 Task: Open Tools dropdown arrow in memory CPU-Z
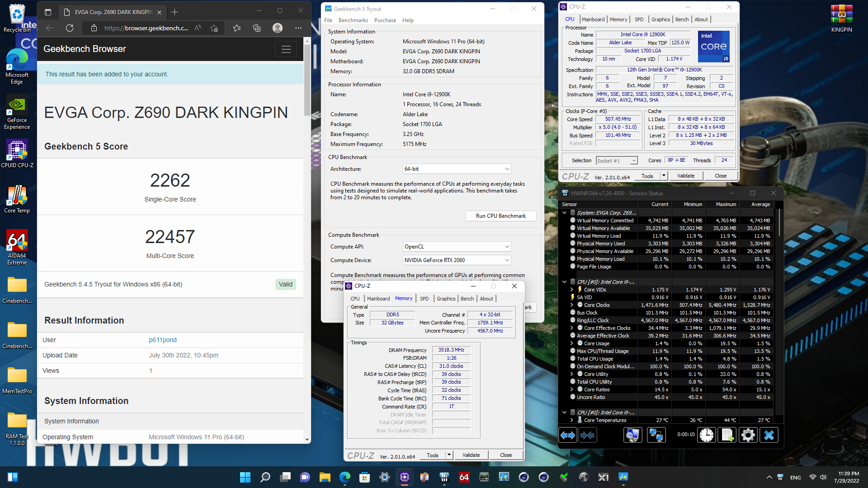pyautogui.click(x=449, y=455)
